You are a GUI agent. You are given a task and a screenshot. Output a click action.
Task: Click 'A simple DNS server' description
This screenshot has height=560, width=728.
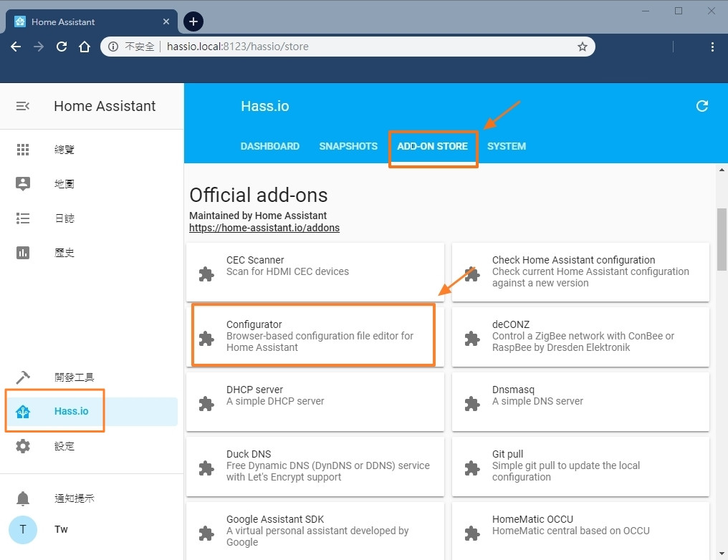coord(537,401)
